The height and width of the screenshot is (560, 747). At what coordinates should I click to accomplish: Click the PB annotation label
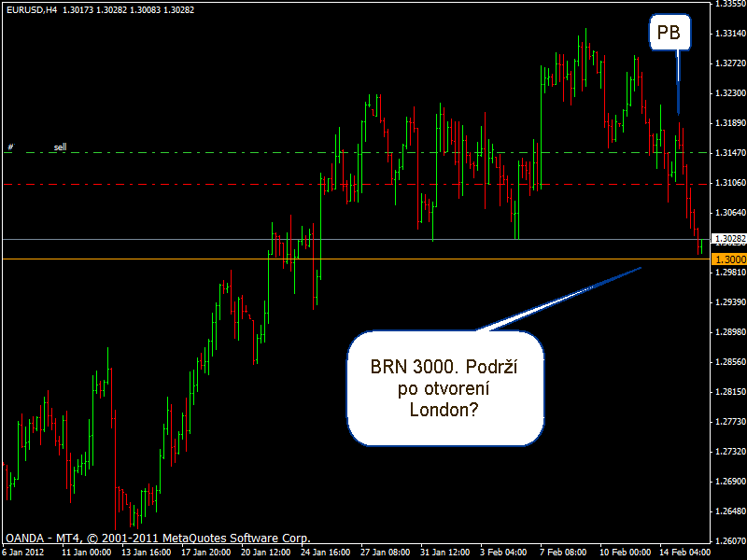tap(669, 33)
